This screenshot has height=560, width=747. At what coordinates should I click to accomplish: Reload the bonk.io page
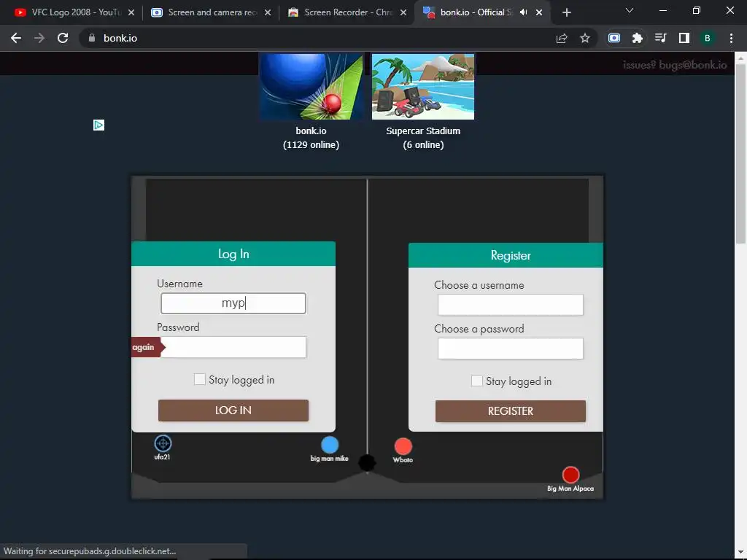pyautogui.click(x=63, y=38)
